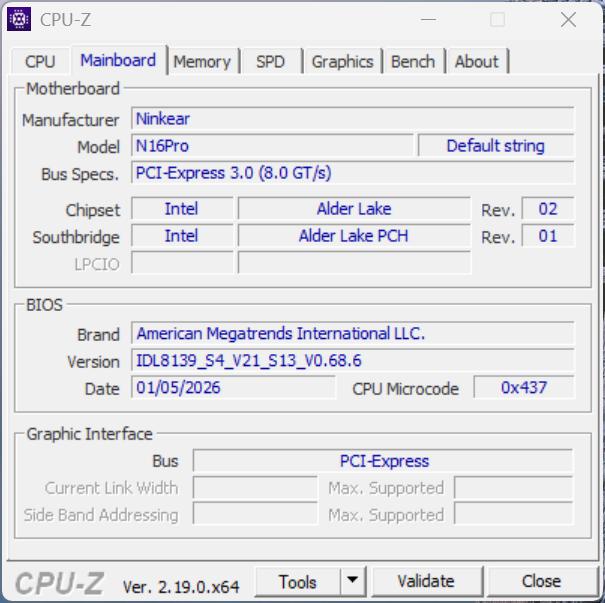Switch to the CPU tab
Viewport: 605px width, 603px height.
pos(40,62)
